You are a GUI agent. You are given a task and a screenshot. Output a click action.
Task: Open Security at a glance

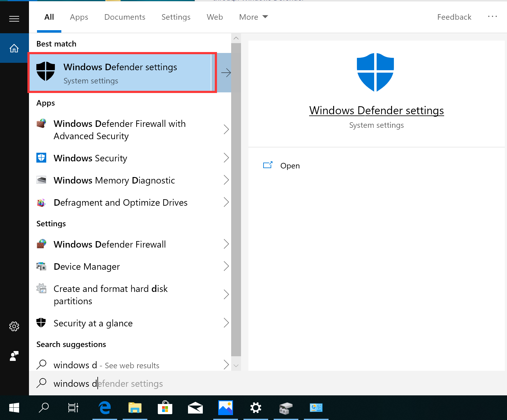[x=93, y=323]
